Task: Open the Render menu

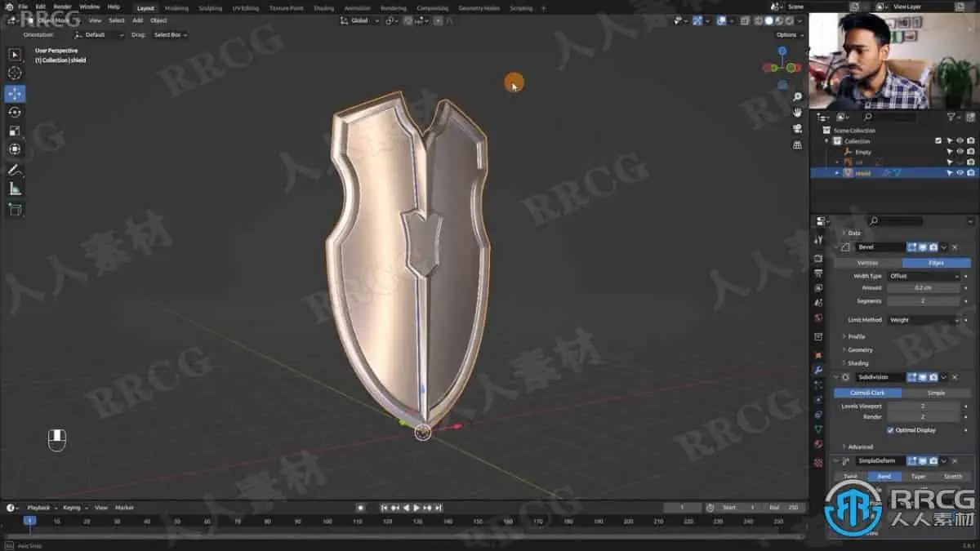Action: 61,6
